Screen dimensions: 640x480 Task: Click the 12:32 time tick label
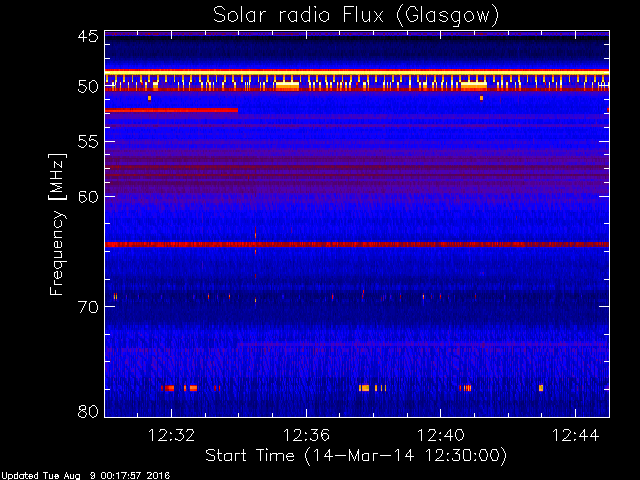pyautogui.click(x=171, y=435)
